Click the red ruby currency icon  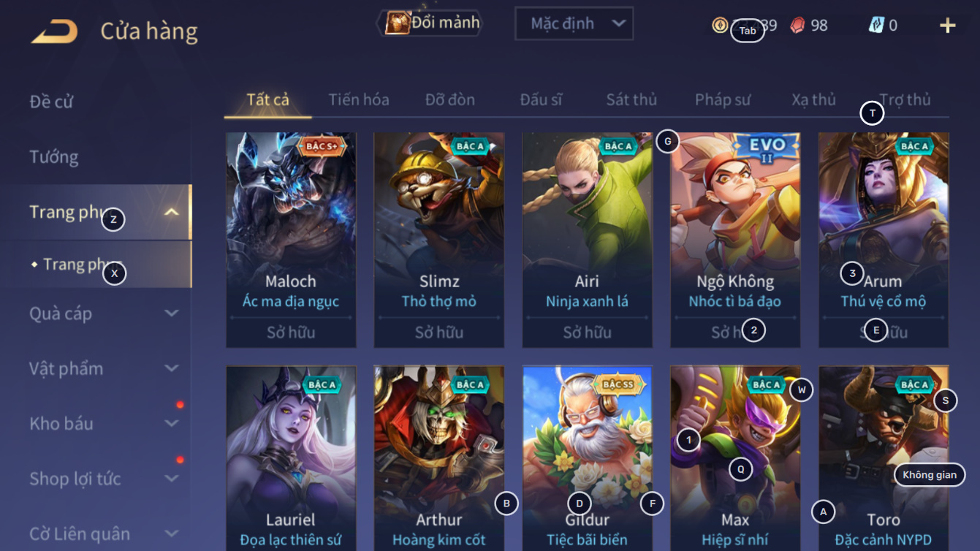[x=797, y=25]
